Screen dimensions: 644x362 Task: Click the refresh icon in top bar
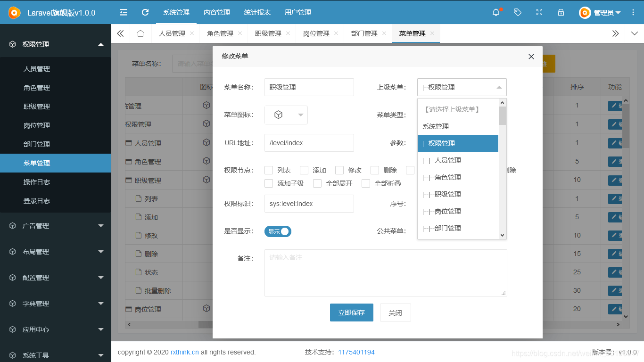pos(145,12)
